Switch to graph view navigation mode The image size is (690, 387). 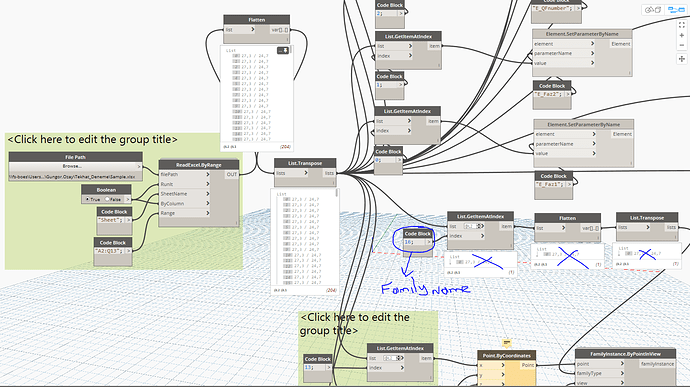tap(675, 10)
